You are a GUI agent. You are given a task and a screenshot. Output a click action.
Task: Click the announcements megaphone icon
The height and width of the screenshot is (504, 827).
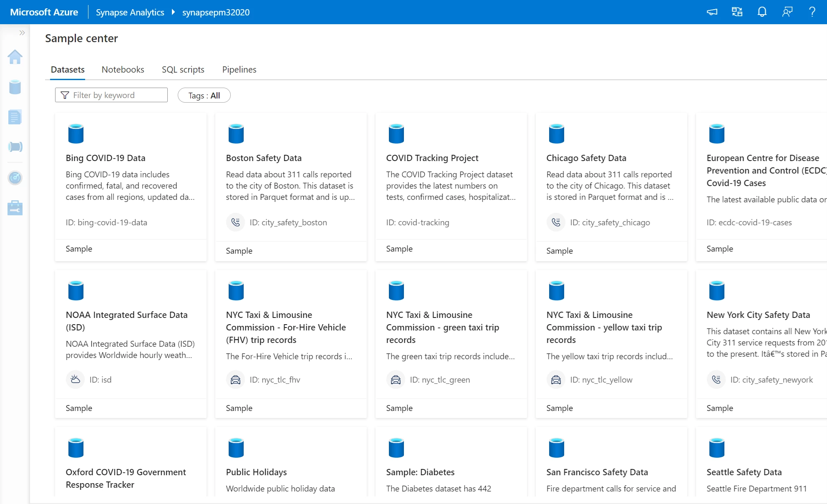coord(711,12)
